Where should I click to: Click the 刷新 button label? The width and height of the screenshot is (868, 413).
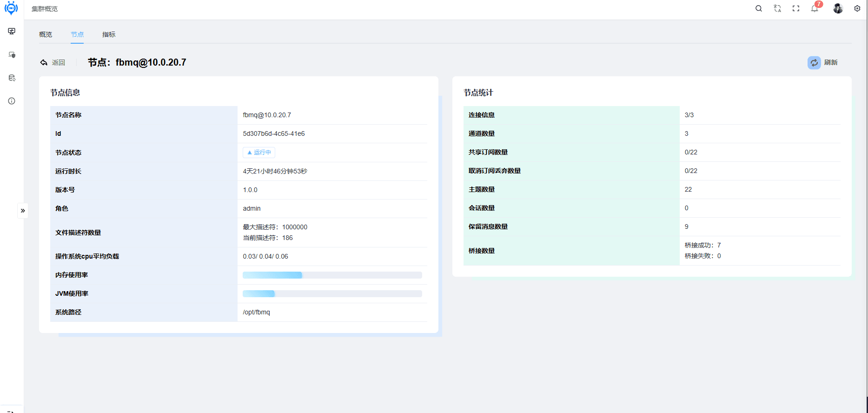click(x=831, y=62)
